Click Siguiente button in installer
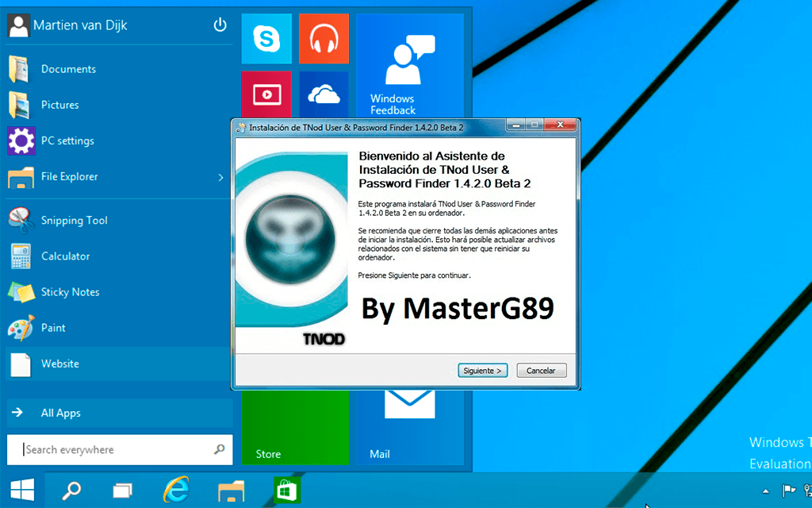This screenshot has height=508, width=812. (x=483, y=371)
